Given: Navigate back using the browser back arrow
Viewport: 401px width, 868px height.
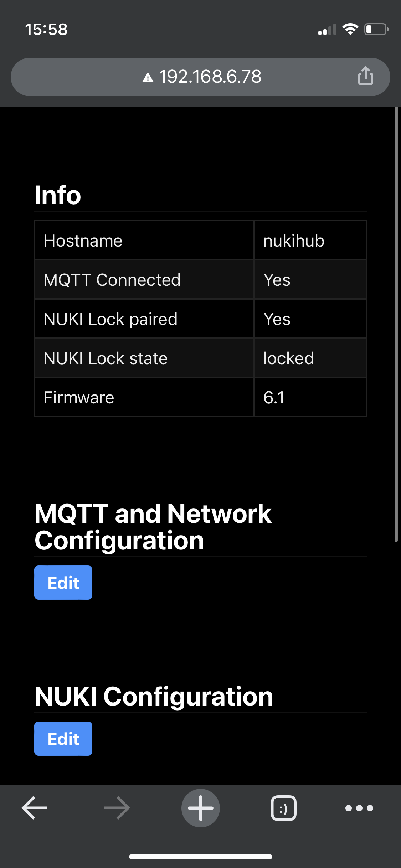Looking at the screenshot, I should coord(34,808).
